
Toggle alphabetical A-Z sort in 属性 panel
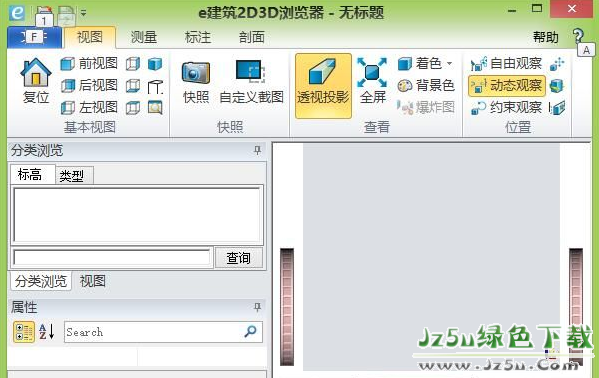click(x=47, y=331)
